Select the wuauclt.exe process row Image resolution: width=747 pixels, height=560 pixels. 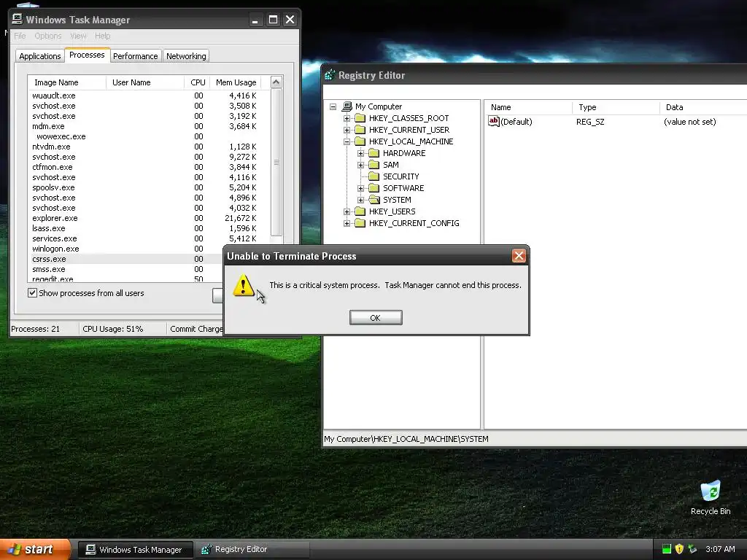tap(149, 96)
